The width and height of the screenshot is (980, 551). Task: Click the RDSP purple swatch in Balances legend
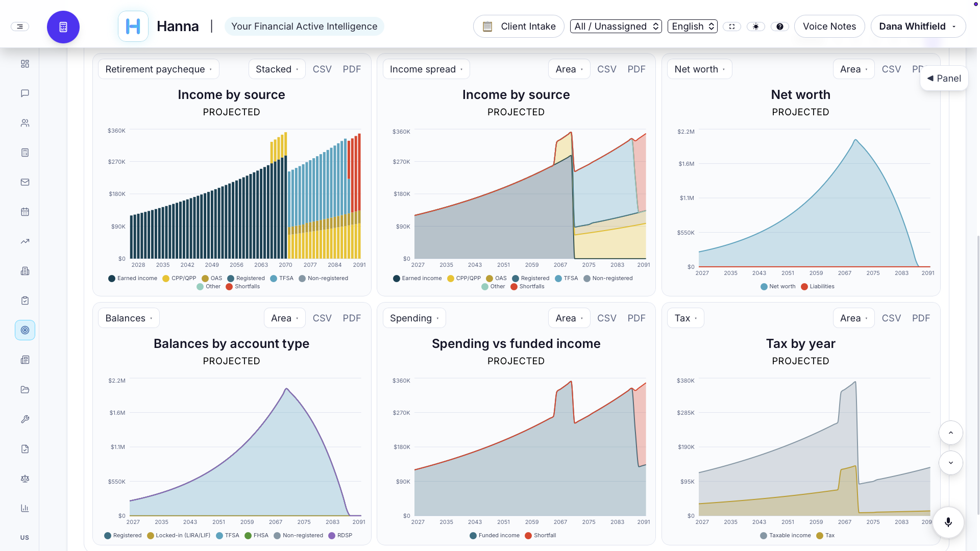click(332, 536)
